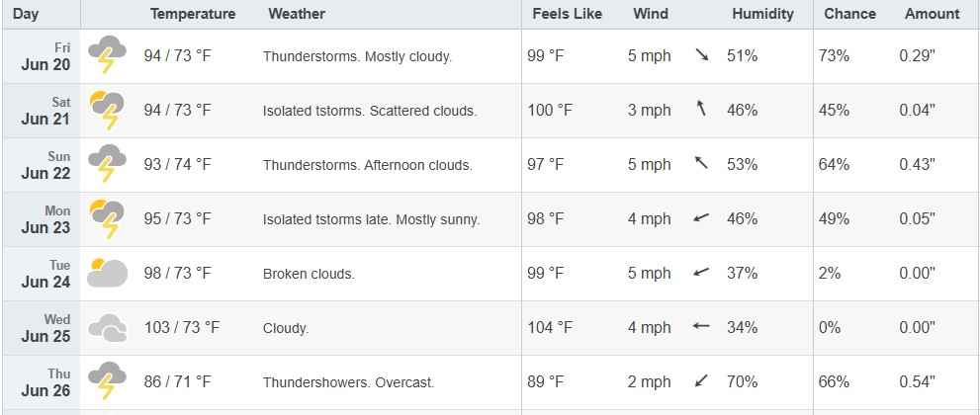980x415 pixels.
Task: Click the sunny thunderstorm icon for Sat Jun 21
Action: click(107, 110)
